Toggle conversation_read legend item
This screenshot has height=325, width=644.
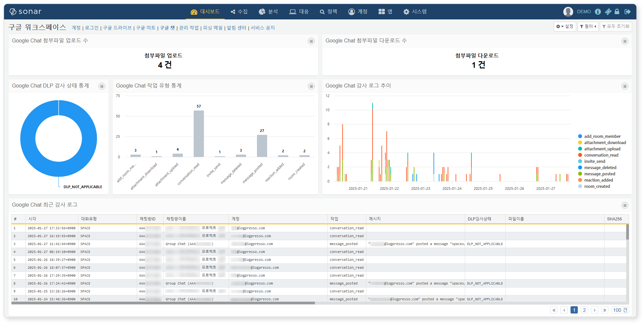point(598,155)
